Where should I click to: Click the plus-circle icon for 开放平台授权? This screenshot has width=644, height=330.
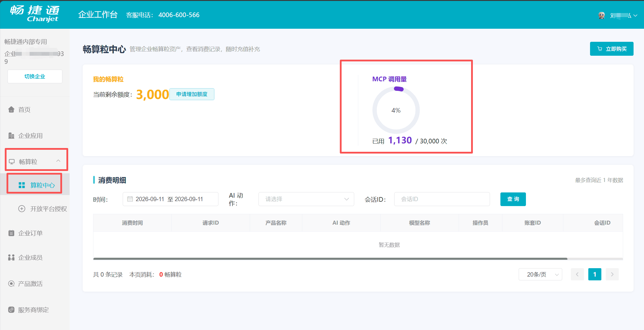22,209
